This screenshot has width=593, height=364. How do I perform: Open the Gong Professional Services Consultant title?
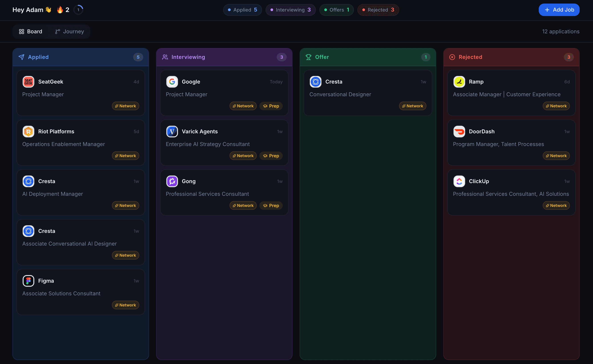tap(207, 194)
